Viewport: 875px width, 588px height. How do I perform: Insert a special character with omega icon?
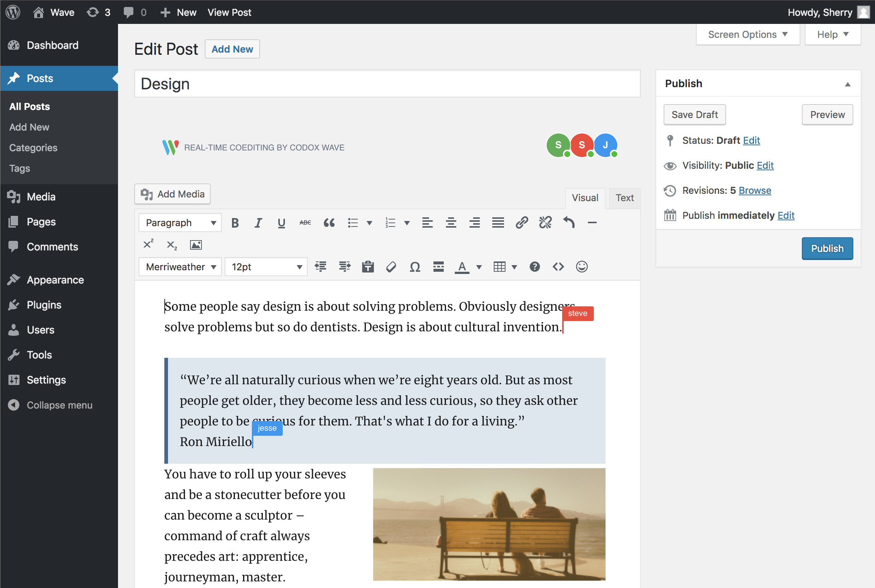415,267
